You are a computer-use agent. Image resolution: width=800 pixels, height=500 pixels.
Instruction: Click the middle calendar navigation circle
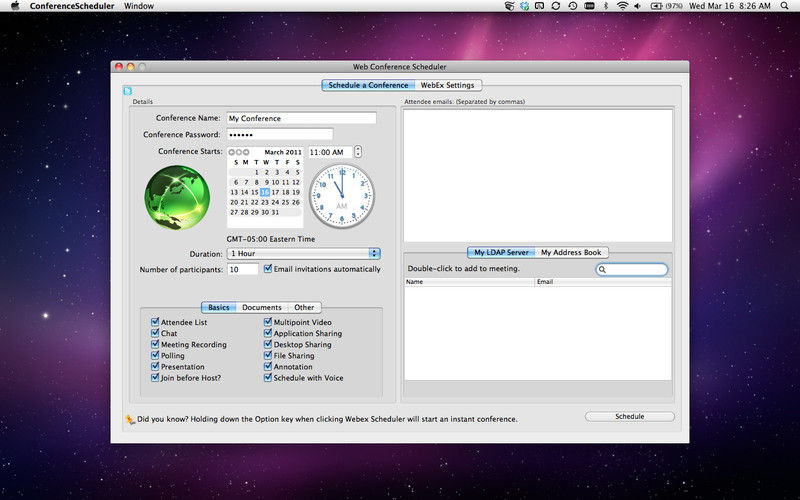click(239, 152)
